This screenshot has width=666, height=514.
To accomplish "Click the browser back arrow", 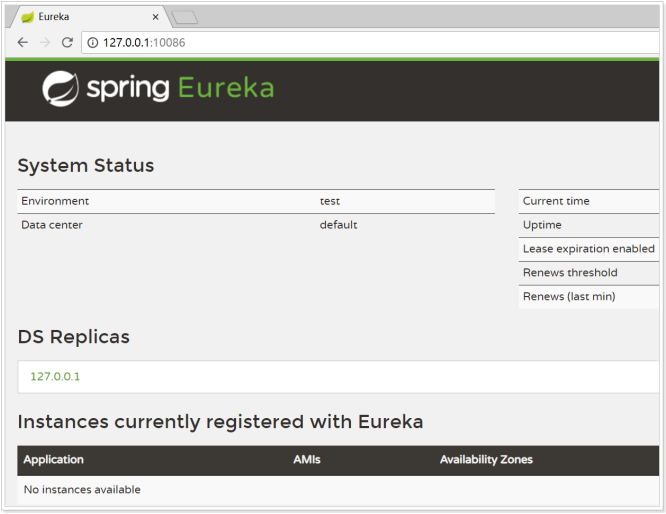I will [23, 42].
